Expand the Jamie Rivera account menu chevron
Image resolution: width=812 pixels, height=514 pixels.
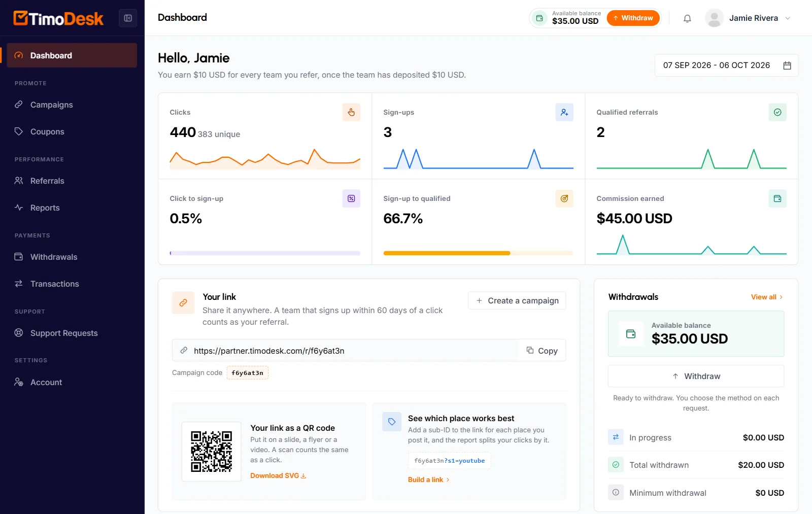(788, 18)
